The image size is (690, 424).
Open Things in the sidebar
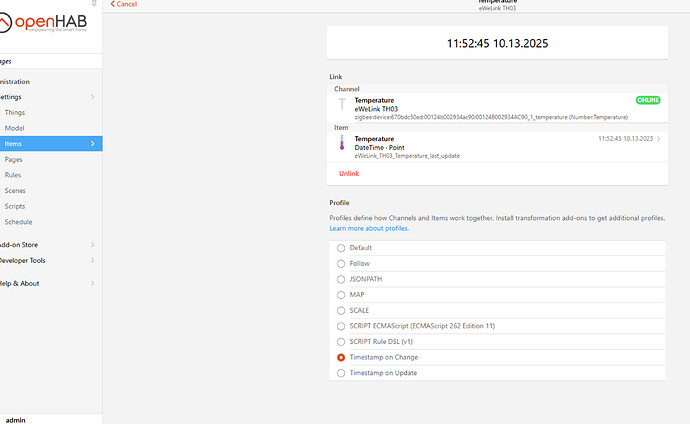click(15, 112)
